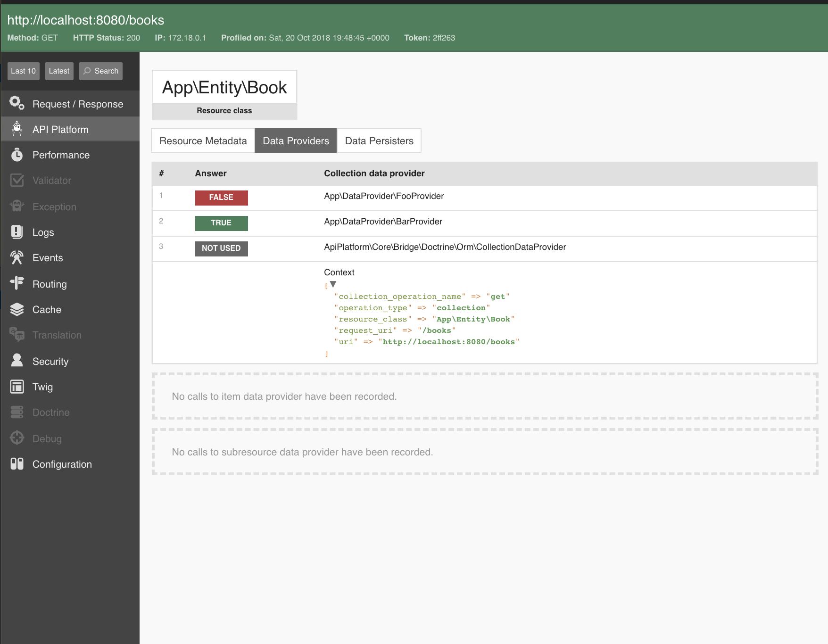The image size is (828, 644).
Task: Click the Latest profile button
Action: (x=59, y=71)
